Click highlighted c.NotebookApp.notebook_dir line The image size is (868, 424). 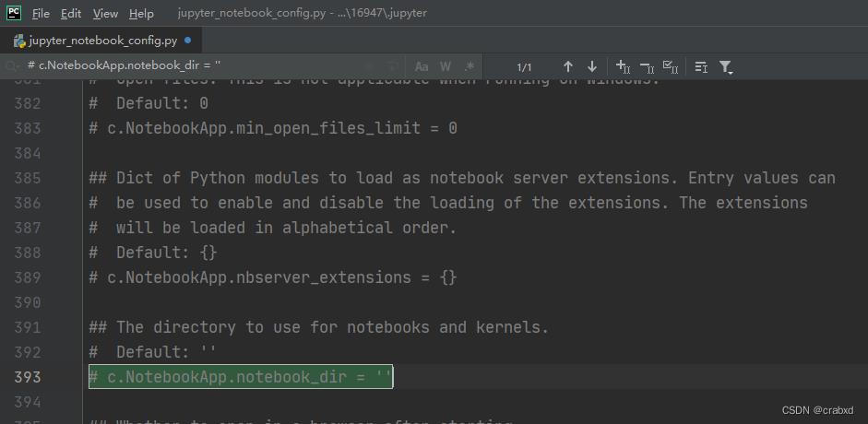point(241,377)
